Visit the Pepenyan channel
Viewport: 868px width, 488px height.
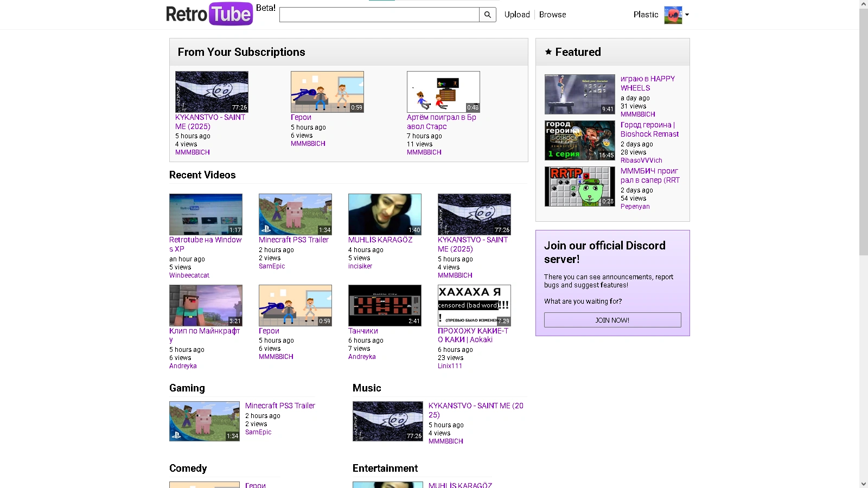click(x=635, y=207)
